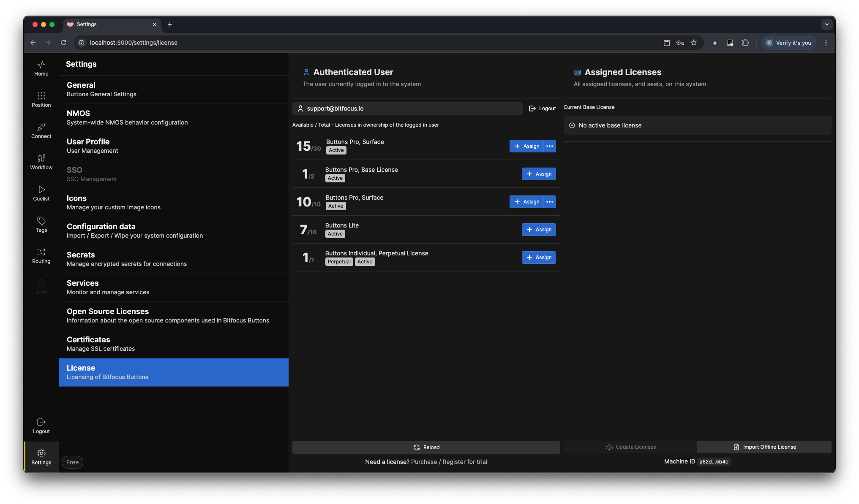Open Icons settings section

174,203
